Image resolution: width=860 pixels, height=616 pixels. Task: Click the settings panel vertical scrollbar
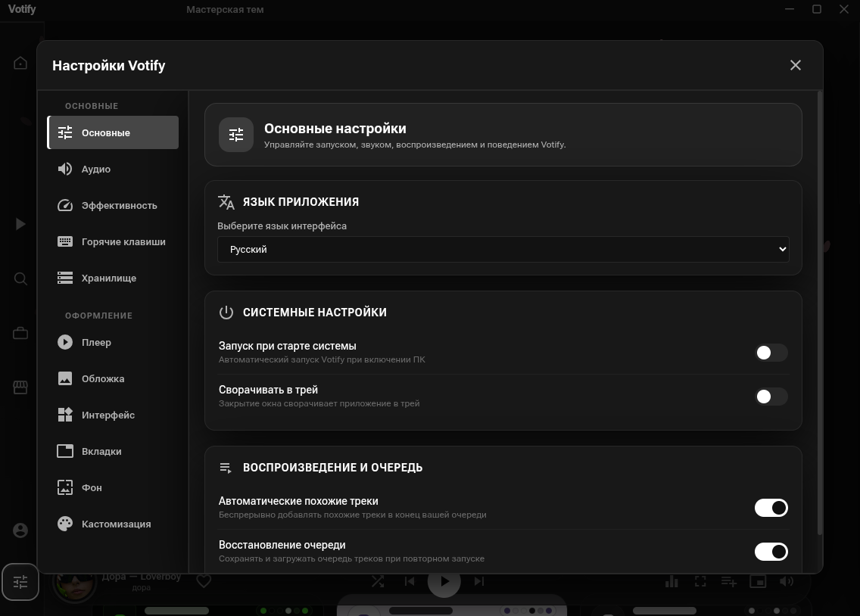pos(819,313)
